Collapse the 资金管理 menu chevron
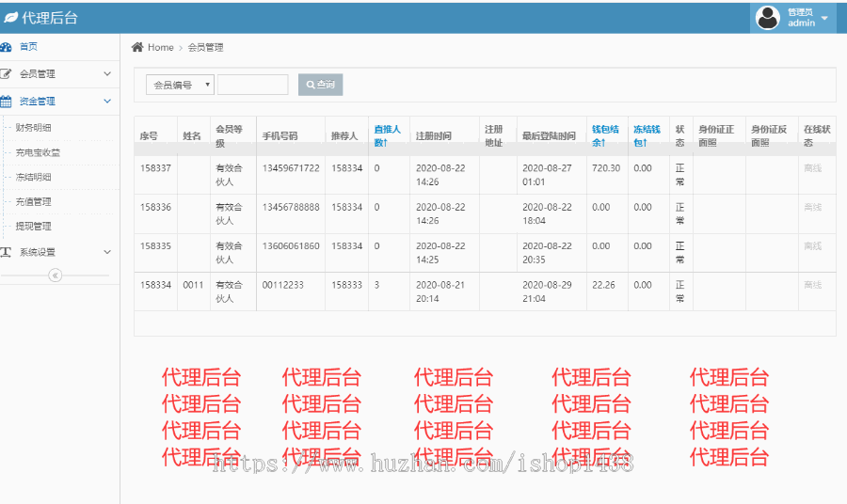Viewport: 847px width, 504px height. (107, 101)
